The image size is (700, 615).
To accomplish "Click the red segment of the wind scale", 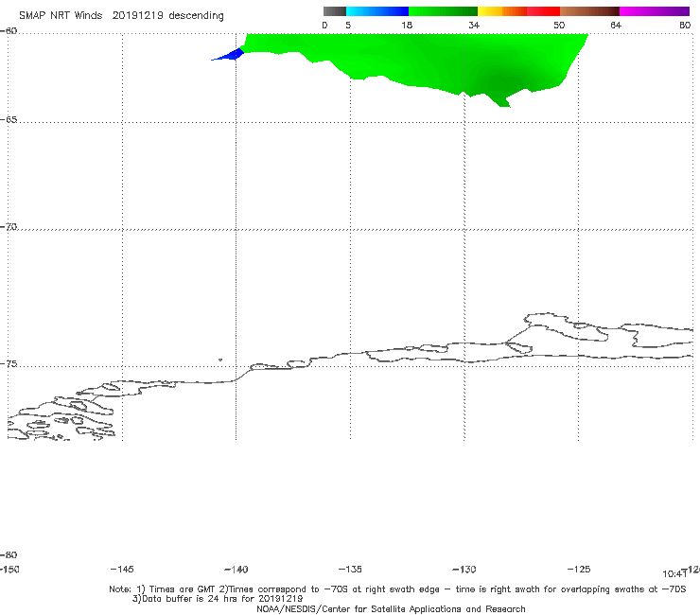I will pyautogui.click(x=543, y=11).
